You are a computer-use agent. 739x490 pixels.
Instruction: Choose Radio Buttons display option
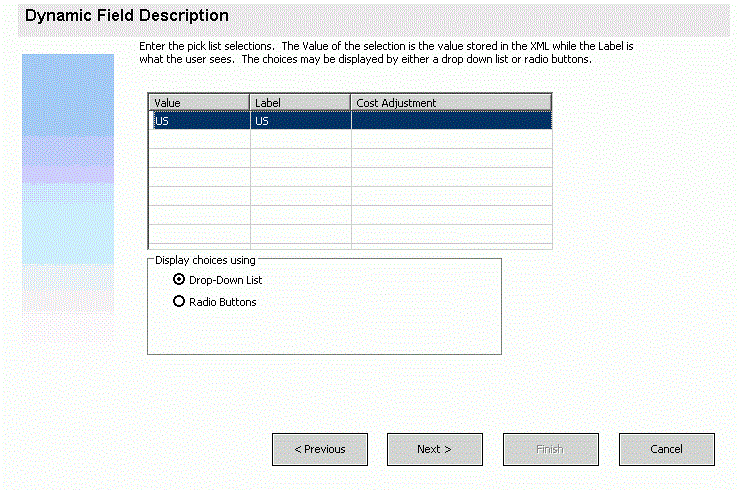[x=180, y=302]
